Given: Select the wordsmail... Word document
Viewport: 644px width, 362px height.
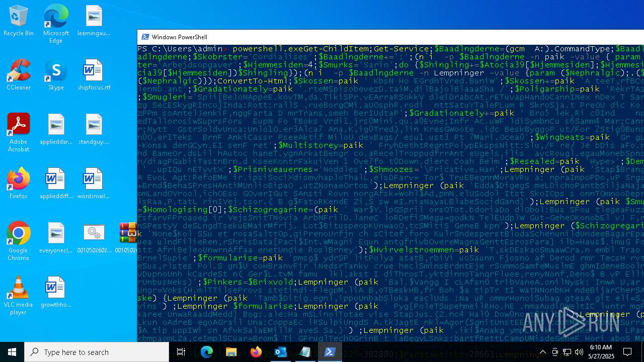Looking at the screenshot, I should click(x=94, y=184).
